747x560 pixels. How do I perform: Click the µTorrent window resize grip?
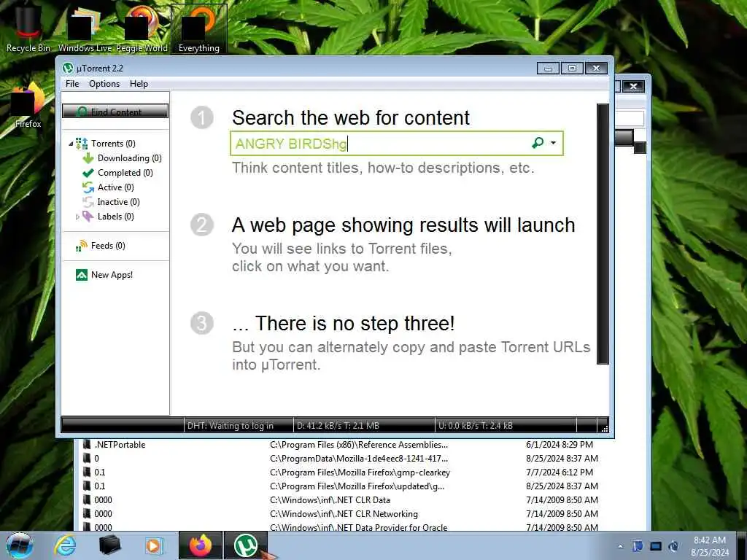click(x=604, y=428)
